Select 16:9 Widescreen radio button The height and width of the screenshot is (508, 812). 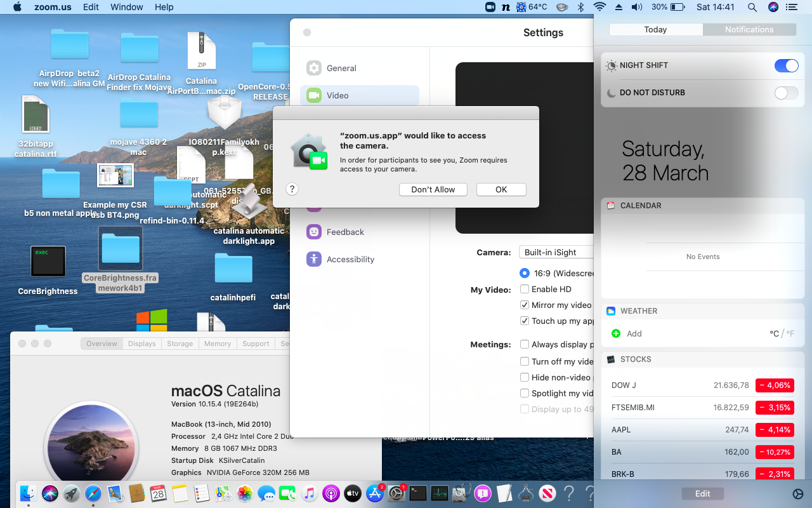pyautogui.click(x=525, y=273)
